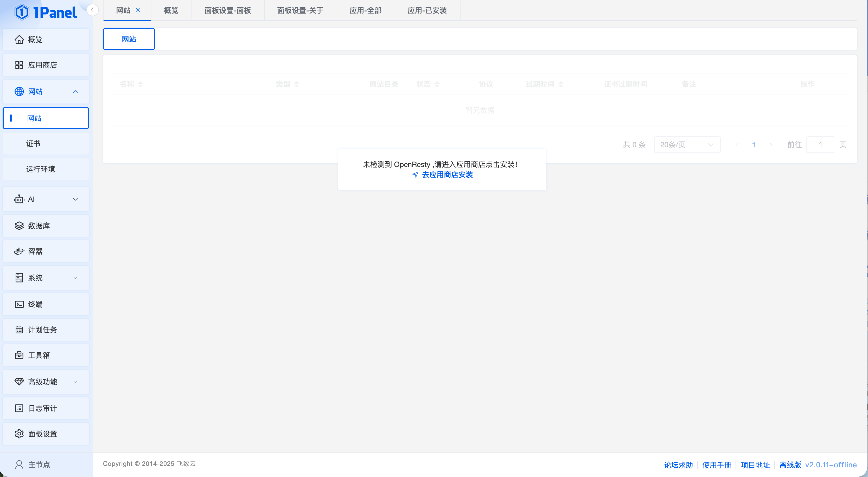Screen dimensions: 868x477
Task: Click the Docker whale icon for 容器
Action: coord(19,251)
